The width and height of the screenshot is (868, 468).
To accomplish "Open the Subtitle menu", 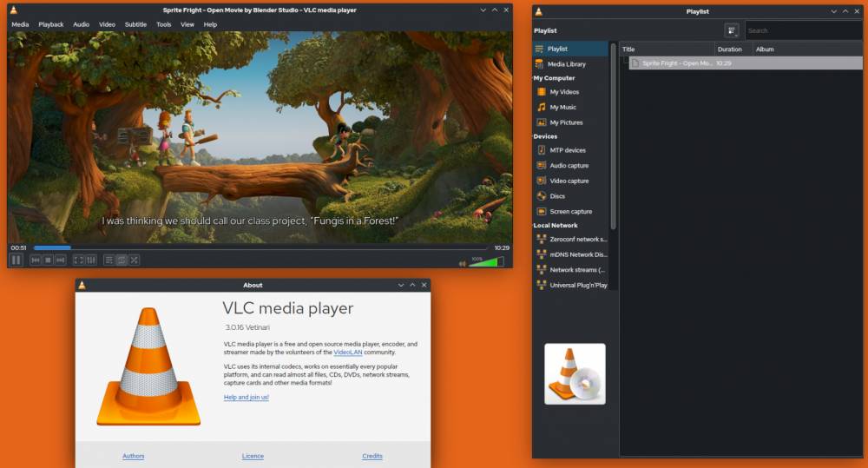I will [x=135, y=24].
